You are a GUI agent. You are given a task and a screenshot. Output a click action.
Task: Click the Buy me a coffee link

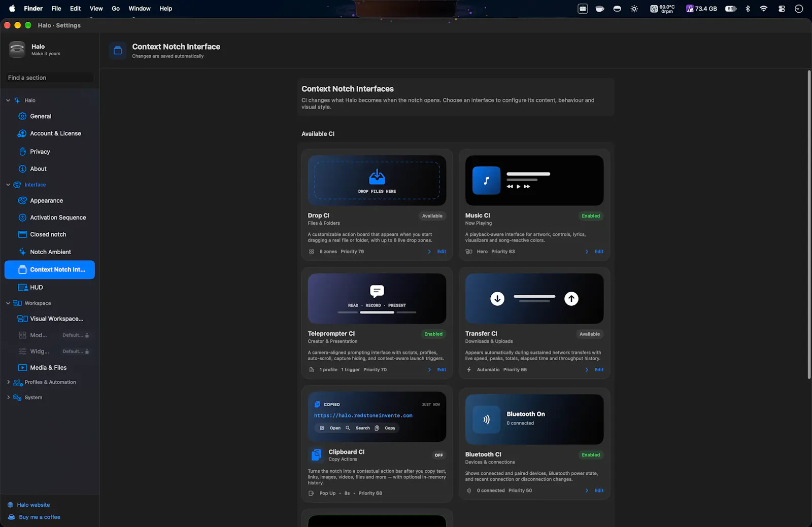40,517
